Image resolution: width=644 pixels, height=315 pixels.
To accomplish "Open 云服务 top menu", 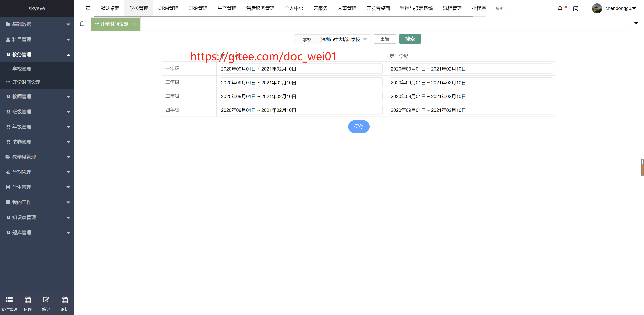I will 320,8.
